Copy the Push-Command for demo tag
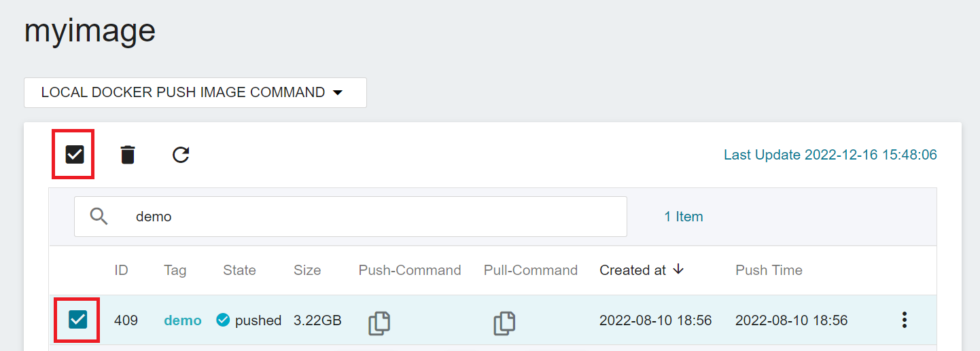The height and width of the screenshot is (351, 980). 379,322
